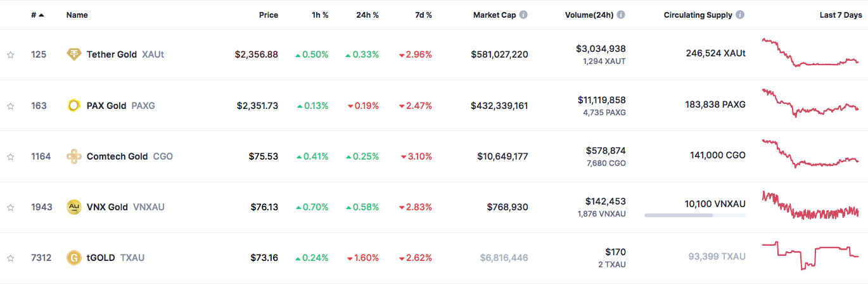Click the Comtech Gold coin logo
868x285 pixels.
(x=74, y=156)
